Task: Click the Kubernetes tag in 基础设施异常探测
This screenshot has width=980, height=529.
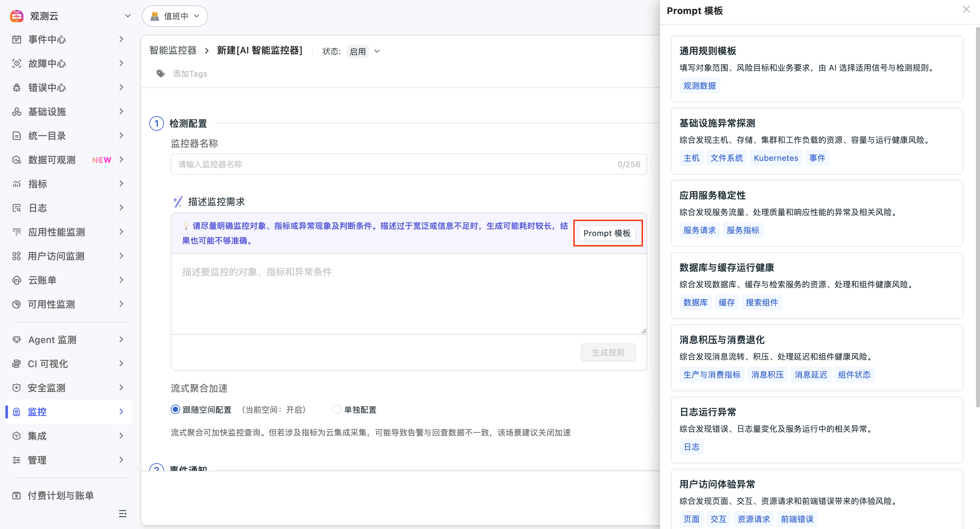Action: [x=776, y=158]
